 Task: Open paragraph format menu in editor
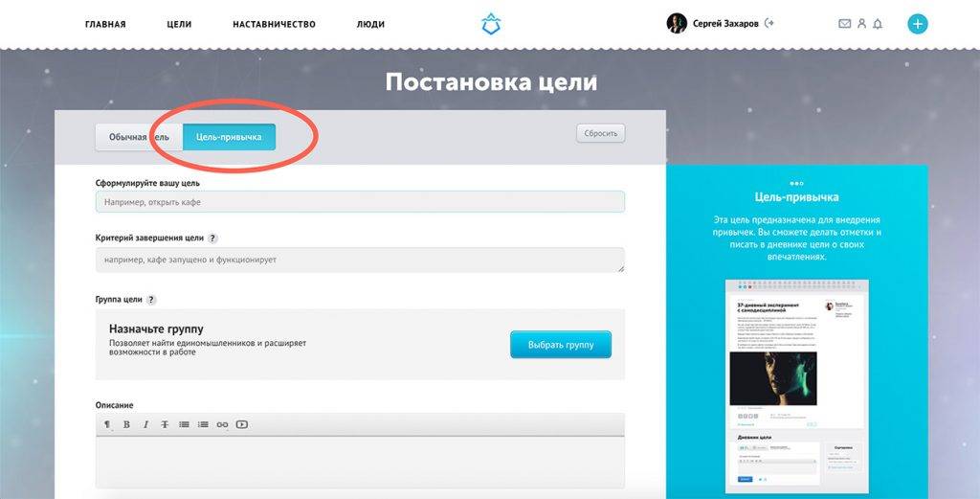107,424
